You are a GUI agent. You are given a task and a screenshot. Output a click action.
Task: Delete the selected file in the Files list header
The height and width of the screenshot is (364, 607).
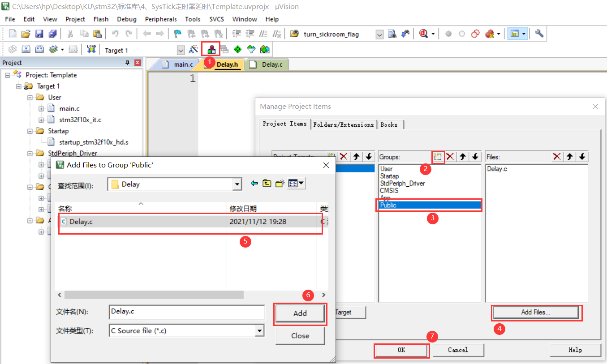[x=557, y=157]
